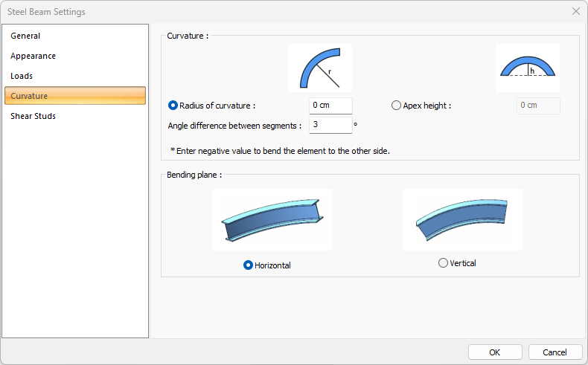Go to the Loads section

pos(22,76)
